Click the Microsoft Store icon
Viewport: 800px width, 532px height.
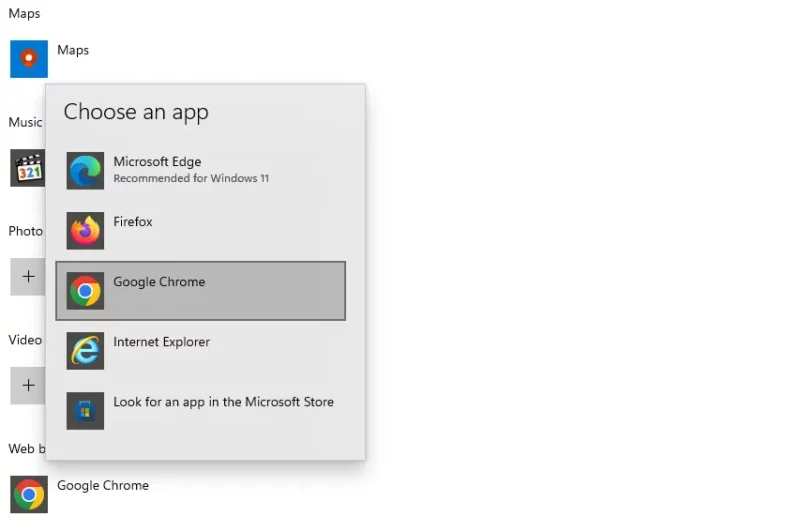85,411
